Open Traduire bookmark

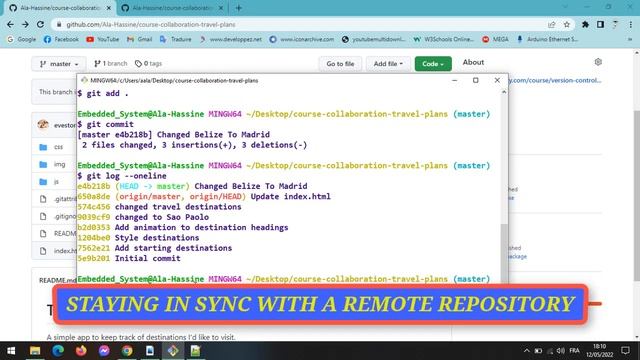tap(176, 39)
